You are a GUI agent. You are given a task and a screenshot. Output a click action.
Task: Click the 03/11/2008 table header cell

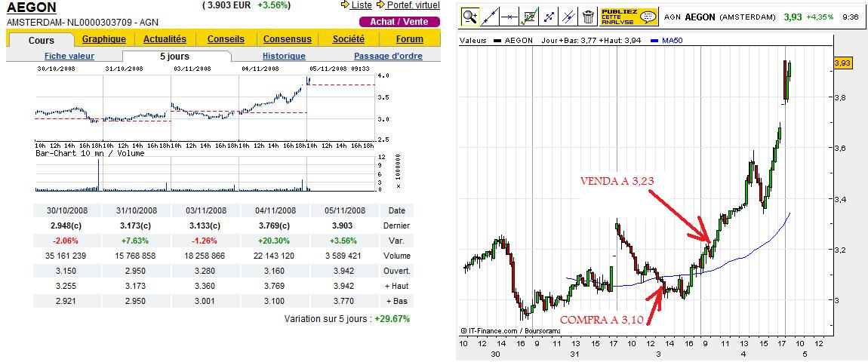[x=207, y=211]
